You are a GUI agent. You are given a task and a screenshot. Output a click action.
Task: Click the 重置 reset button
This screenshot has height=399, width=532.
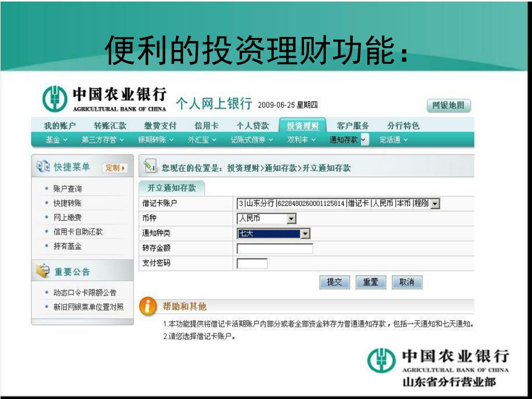[370, 282]
